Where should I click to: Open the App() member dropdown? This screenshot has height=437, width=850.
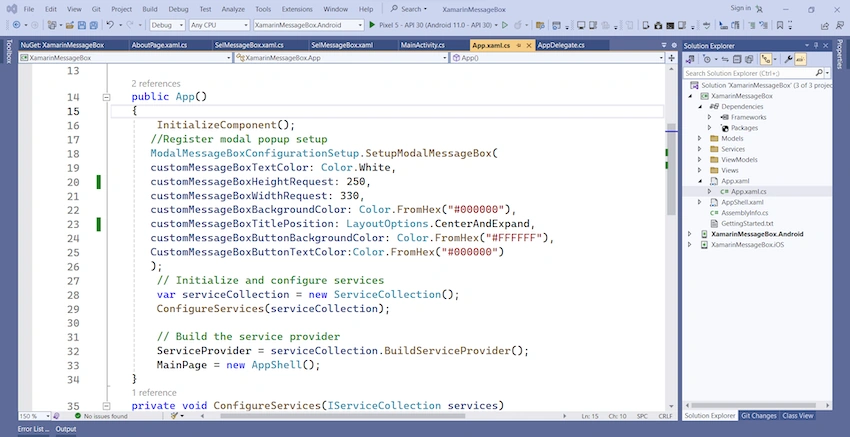pyautogui.click(x=558, y=57)
